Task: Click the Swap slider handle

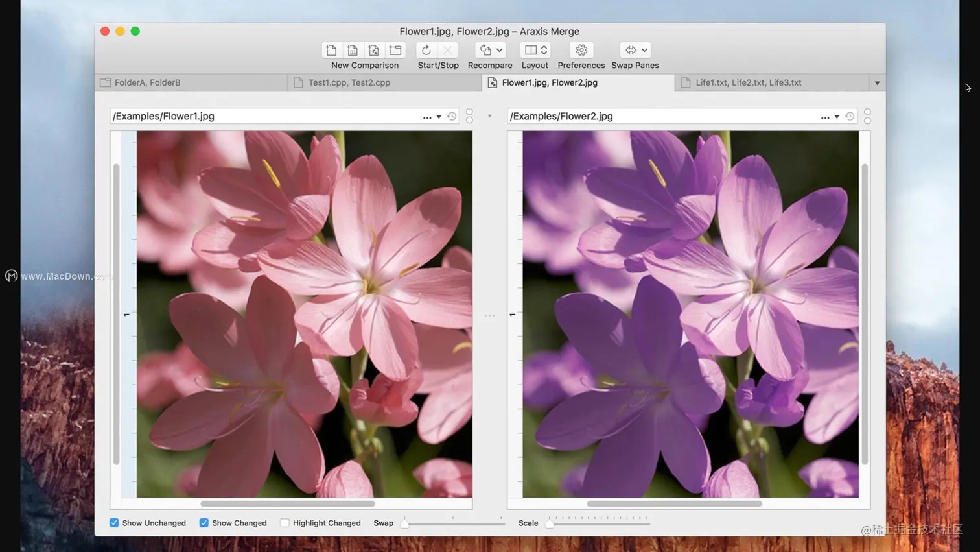Action: click(404, 523)
